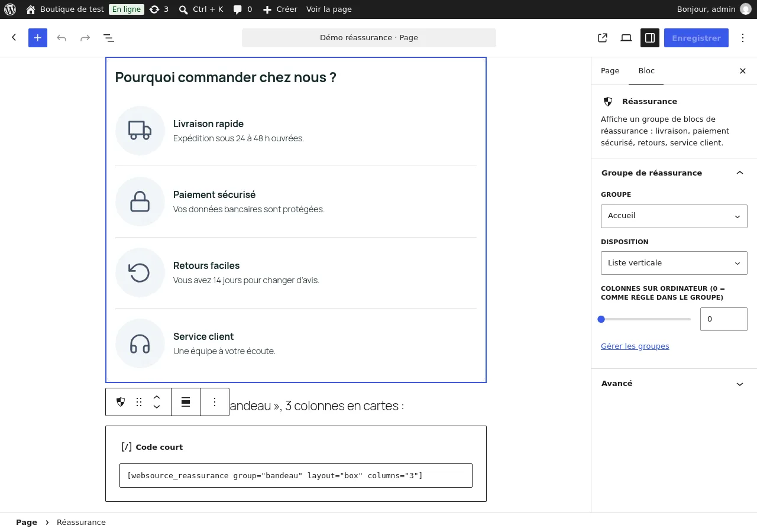Switch to the Bloc tab
Screen dimensions: 757x532
point(646,71)
